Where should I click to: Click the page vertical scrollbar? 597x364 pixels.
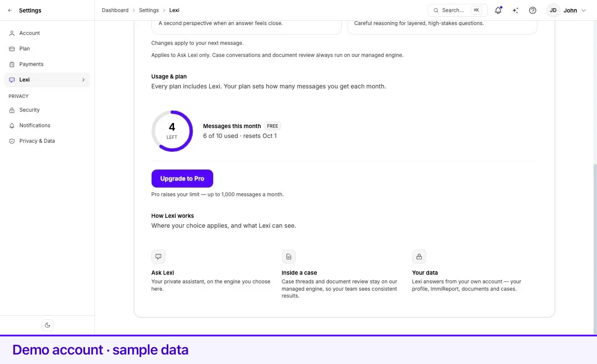point(595,249)
